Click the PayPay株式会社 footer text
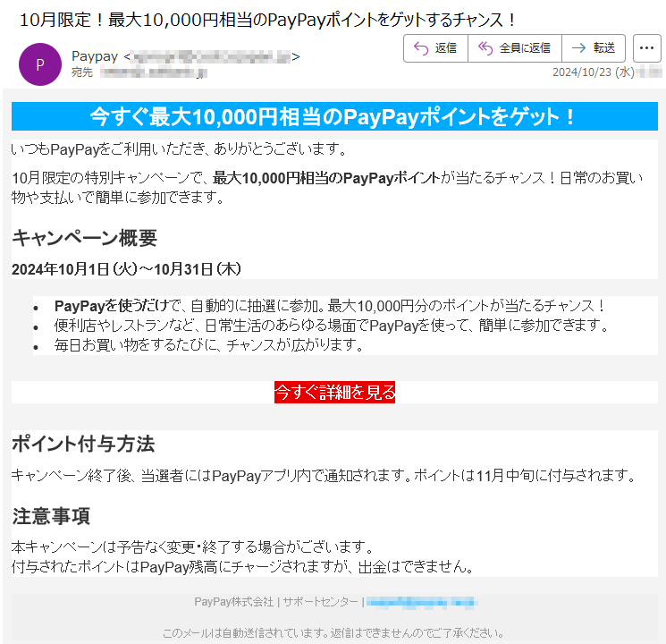The height and width of the screenshot is (644, 666). 233,602
